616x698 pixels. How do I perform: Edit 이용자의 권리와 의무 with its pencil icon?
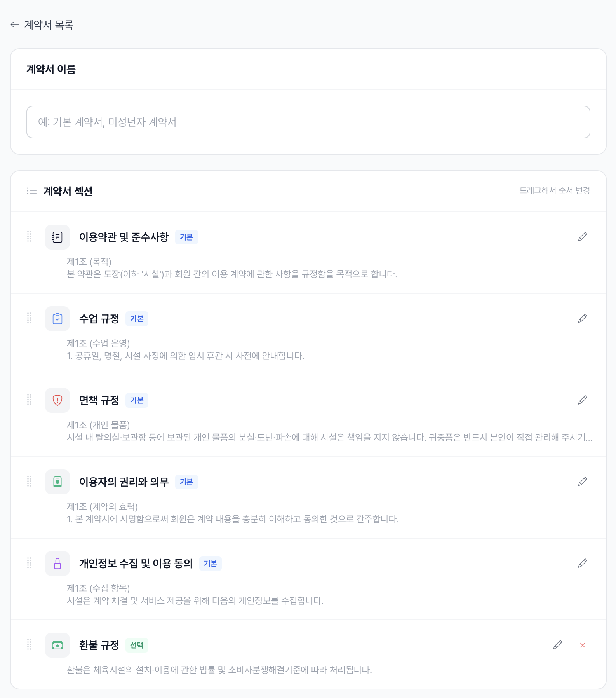(582, 482)
